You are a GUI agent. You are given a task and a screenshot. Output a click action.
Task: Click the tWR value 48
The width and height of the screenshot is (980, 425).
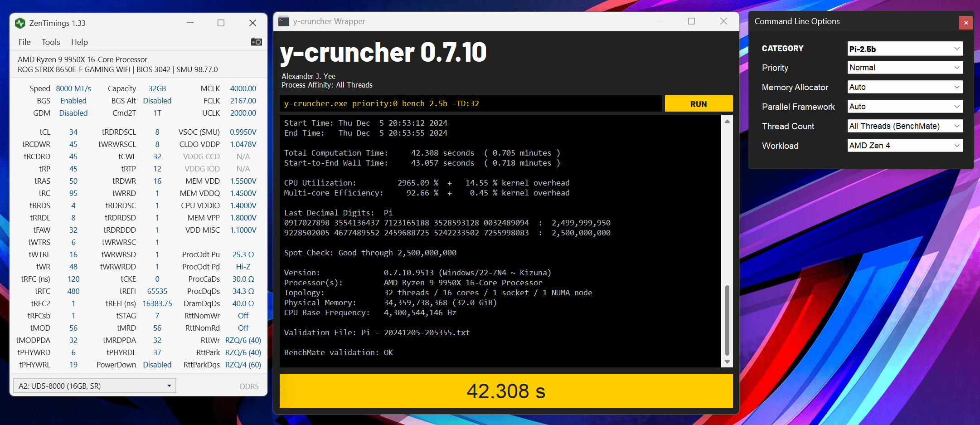(73, 267)
